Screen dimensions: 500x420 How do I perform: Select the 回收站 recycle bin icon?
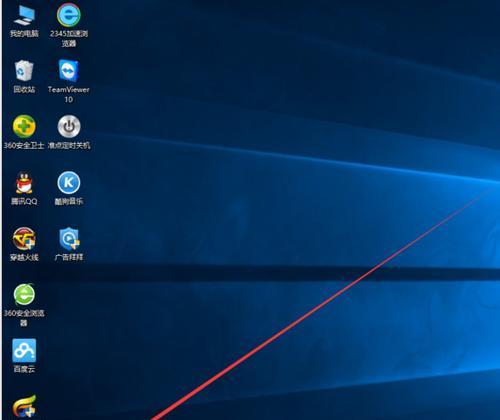coord(24,70)
